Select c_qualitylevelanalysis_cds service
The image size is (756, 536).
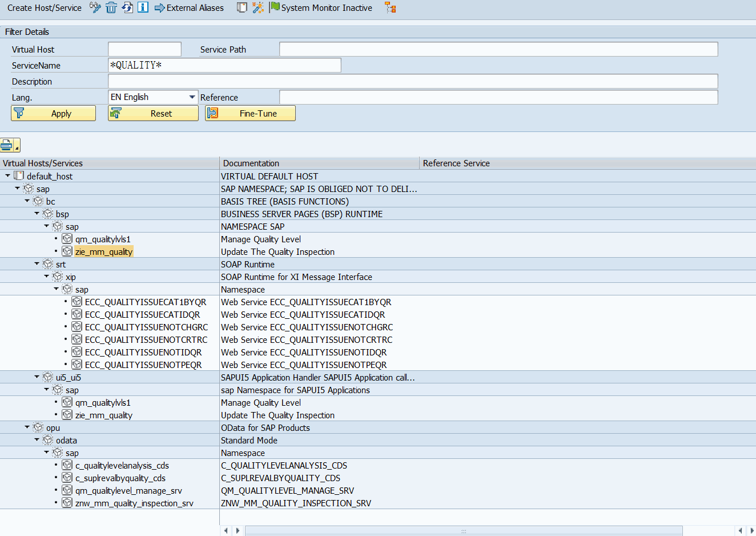point(122,466)
